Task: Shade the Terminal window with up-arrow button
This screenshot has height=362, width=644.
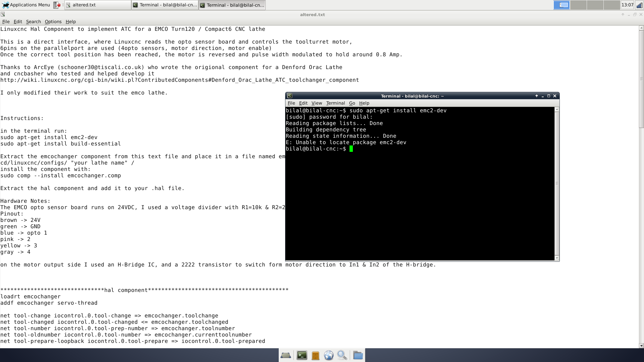Action: 537,96
